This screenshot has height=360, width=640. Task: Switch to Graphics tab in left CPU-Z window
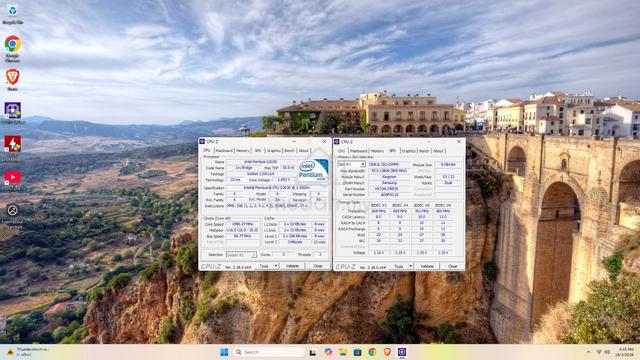click(274, 151)
